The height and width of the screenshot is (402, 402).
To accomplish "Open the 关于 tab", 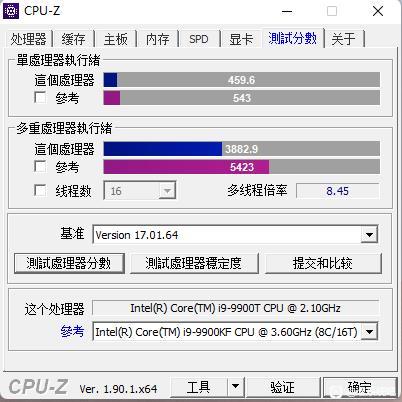I will tap(344, 39).
